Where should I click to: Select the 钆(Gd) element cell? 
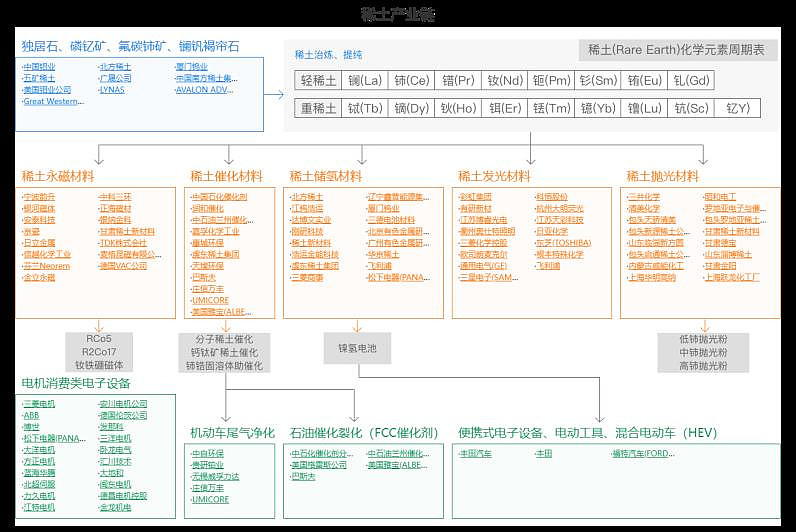(691, 80)
